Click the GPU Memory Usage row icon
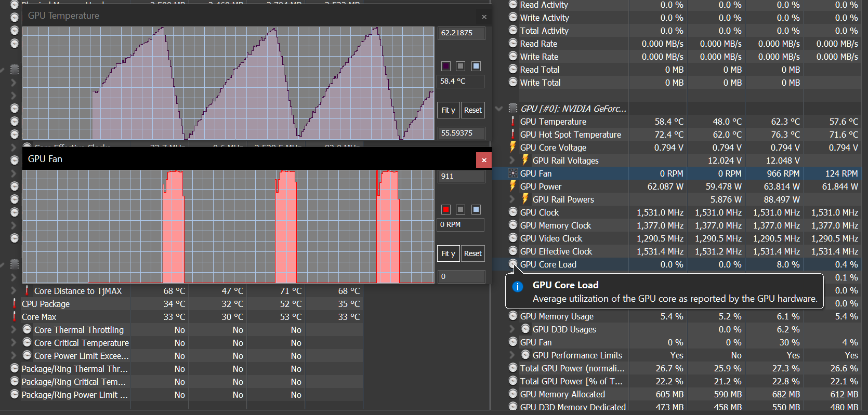 click(513, 316)
